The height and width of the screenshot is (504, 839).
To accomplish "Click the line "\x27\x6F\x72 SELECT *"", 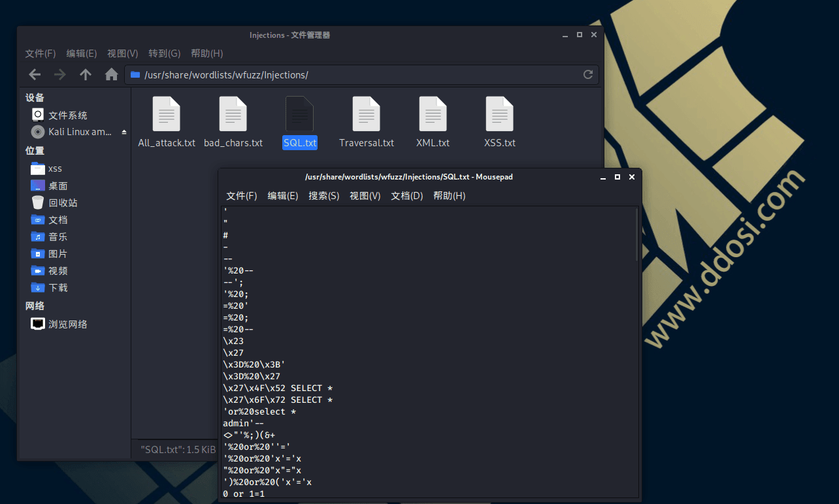I will 278,400.
